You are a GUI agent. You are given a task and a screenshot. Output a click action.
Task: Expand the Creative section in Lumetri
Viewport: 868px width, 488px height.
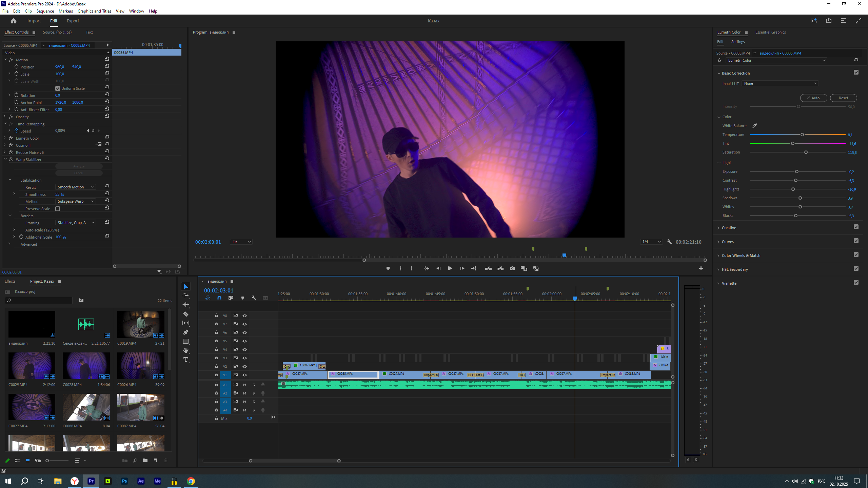[x=729, y=228]
